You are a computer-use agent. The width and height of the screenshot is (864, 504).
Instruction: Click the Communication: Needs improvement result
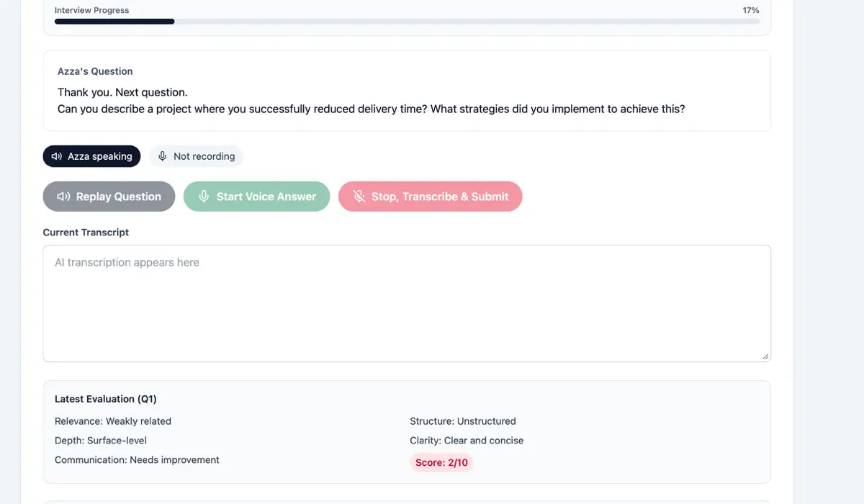tap(137, 459)
